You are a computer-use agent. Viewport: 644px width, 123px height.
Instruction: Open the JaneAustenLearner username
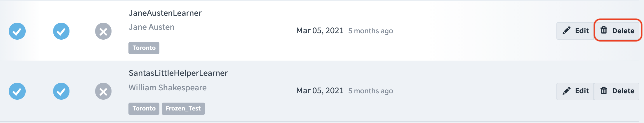(165, 13)
